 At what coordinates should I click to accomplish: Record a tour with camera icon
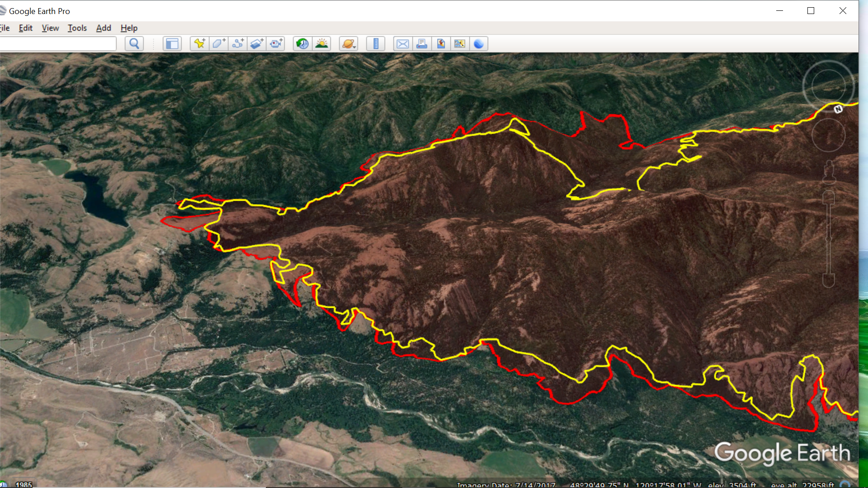[x=276, y=44]
